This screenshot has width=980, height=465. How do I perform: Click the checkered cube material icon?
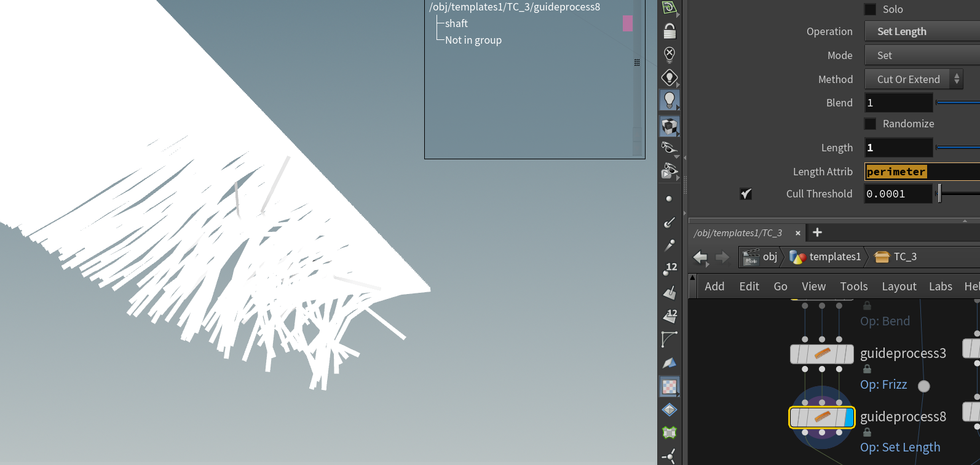point(670,127)
